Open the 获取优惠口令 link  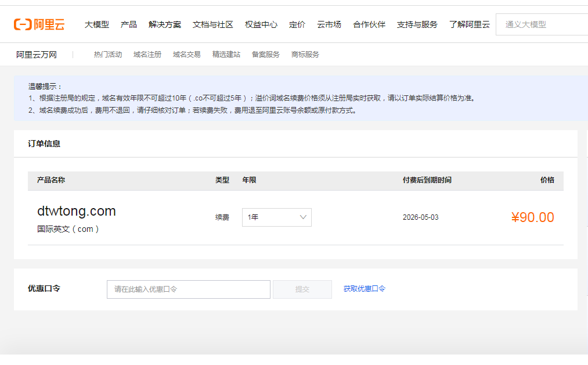pos(364,289)
